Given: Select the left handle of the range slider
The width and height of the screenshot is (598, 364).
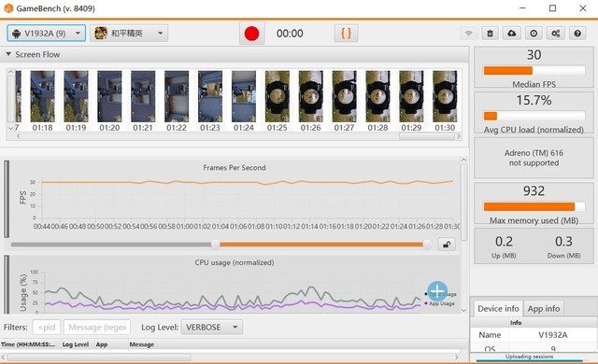Looking at the screenshot, I should click(x=216, y=244).
